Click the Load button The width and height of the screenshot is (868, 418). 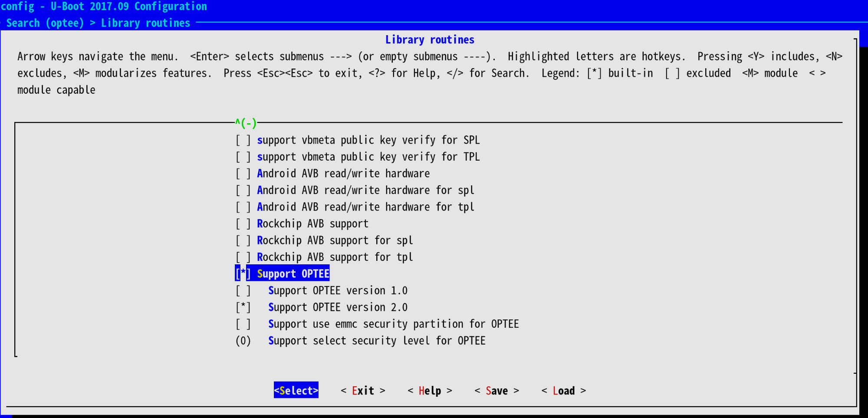pyautogui.click(x=563, y=391)
